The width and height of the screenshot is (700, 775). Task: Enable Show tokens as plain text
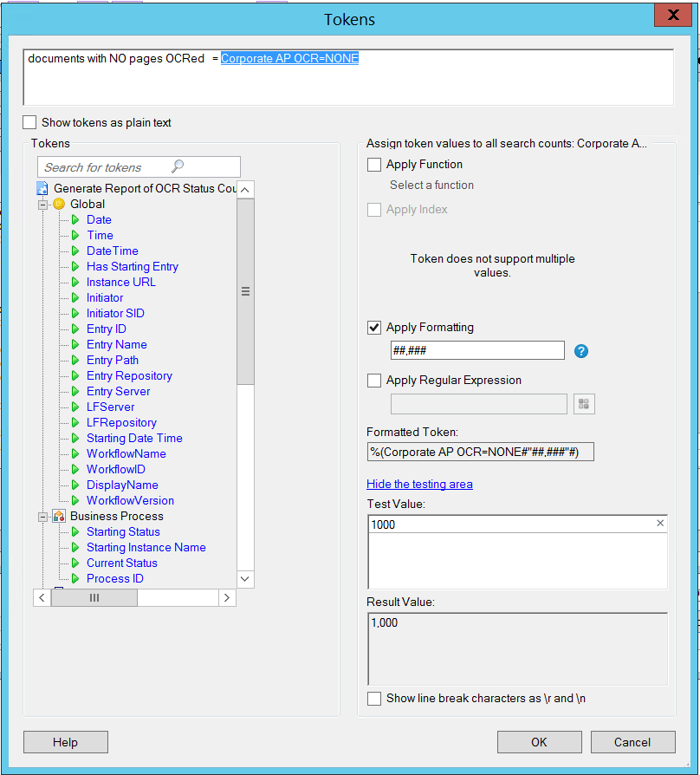tap(31, 123)
